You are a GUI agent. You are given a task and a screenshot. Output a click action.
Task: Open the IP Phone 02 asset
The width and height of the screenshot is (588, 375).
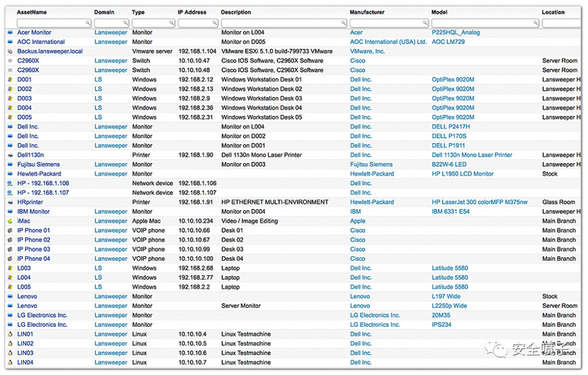tap(34, 240)
